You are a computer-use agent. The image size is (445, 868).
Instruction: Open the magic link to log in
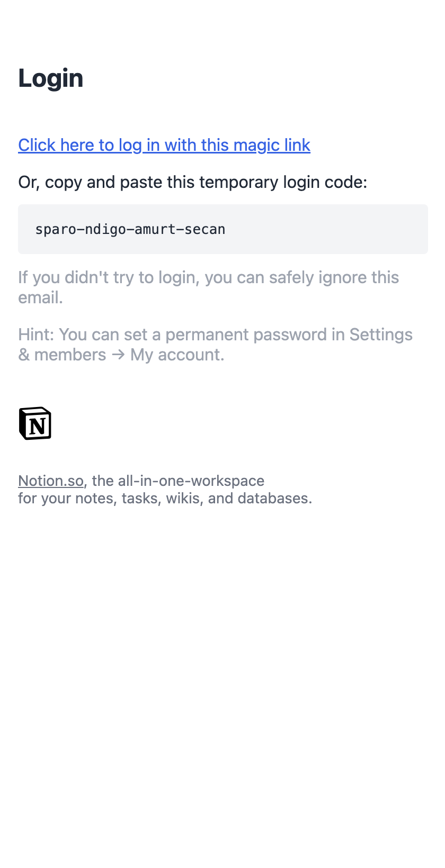164,145
